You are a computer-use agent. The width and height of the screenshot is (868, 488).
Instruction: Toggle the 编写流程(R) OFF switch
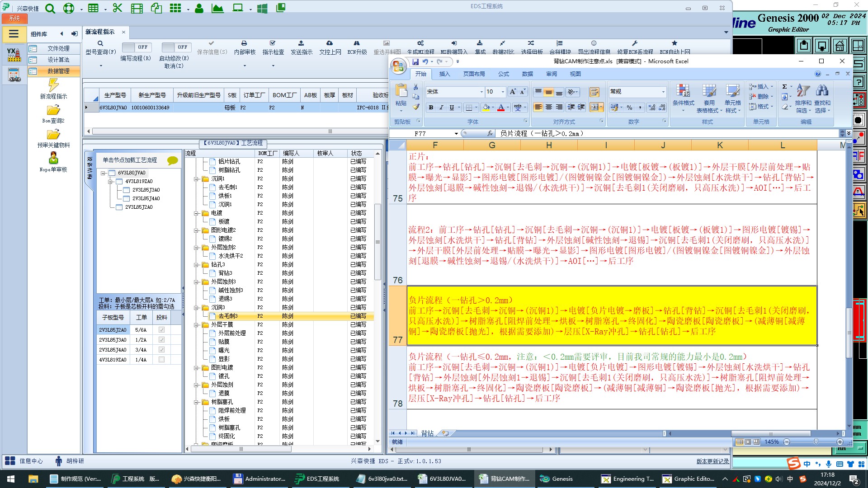click(x=137, y=47)
